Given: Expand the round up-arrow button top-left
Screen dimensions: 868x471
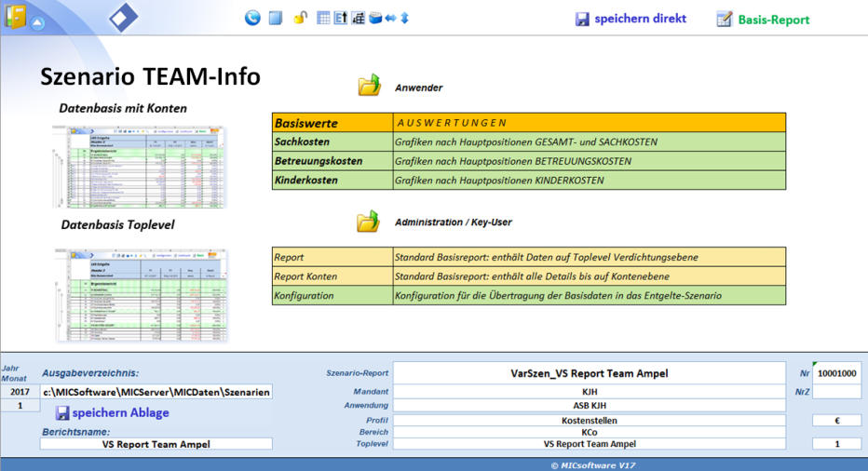Looking at the screenshot, I should pyautogui.click(x=38, y=23).
